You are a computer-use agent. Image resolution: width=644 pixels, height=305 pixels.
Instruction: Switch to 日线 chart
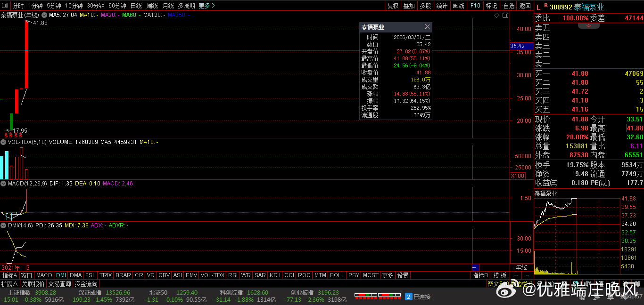(136, 6)
